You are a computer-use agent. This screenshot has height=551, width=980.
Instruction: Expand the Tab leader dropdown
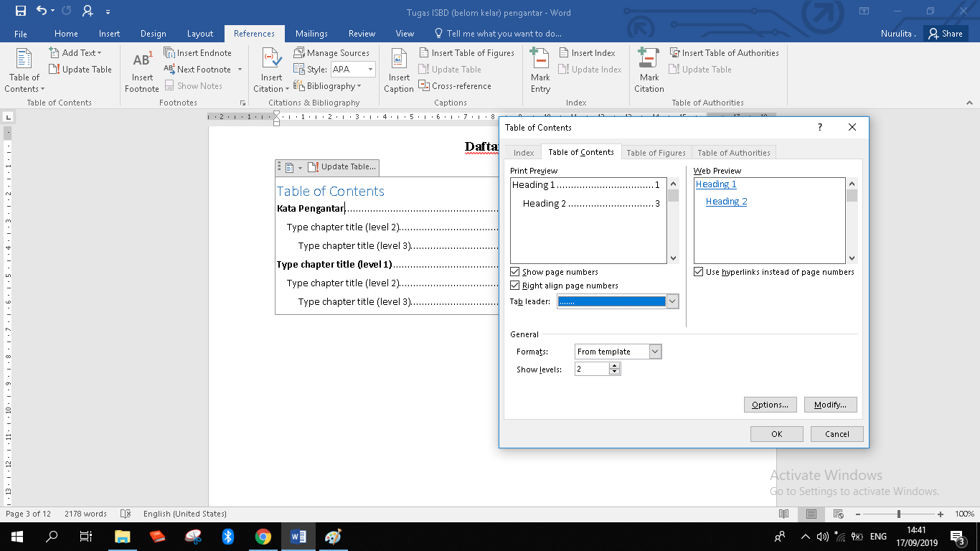tap(672, 302)
